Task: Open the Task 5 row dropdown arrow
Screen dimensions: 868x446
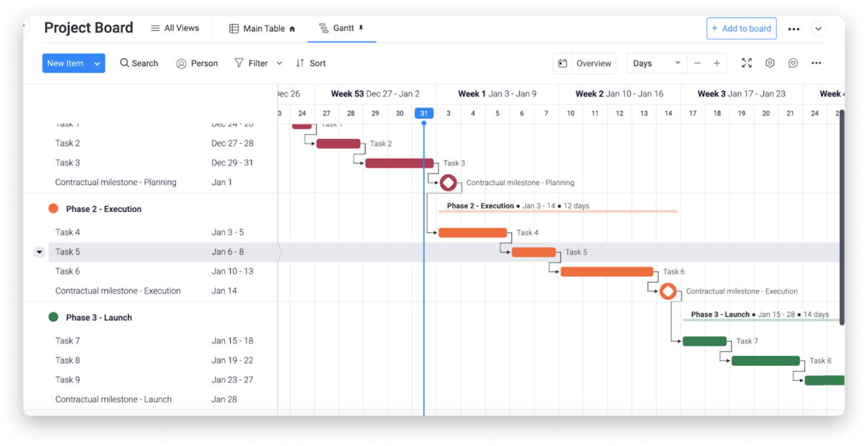Action: (39, 252)
